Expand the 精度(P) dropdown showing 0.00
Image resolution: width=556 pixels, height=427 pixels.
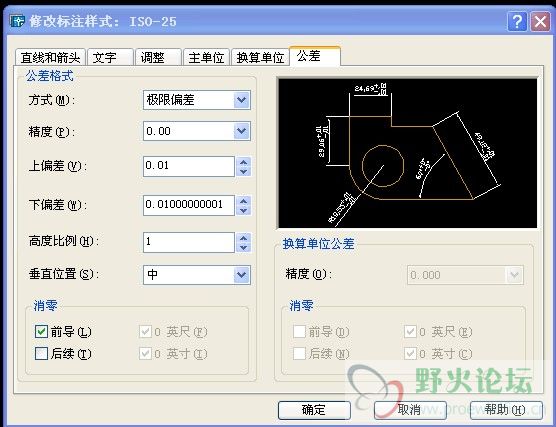tap(197, 131)
